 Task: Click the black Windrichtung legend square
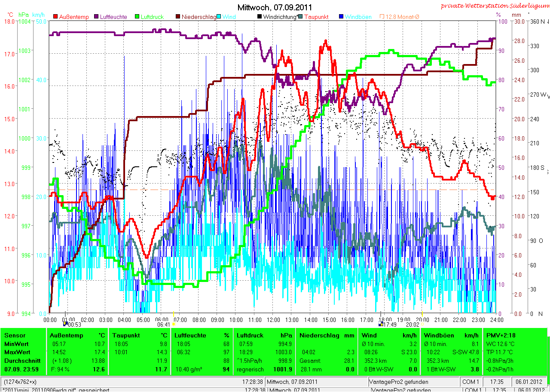tap(259, 17)
